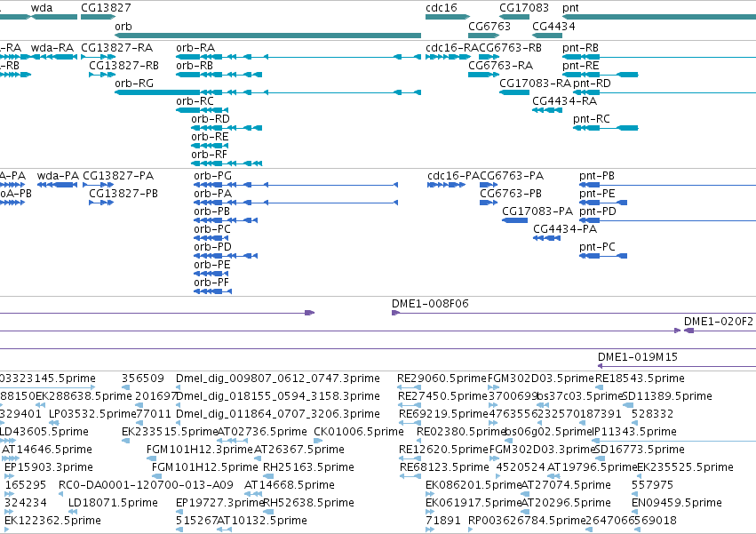Select the orb gene span
This screenshot has height=534, width=756.
(x=267, y=36)
